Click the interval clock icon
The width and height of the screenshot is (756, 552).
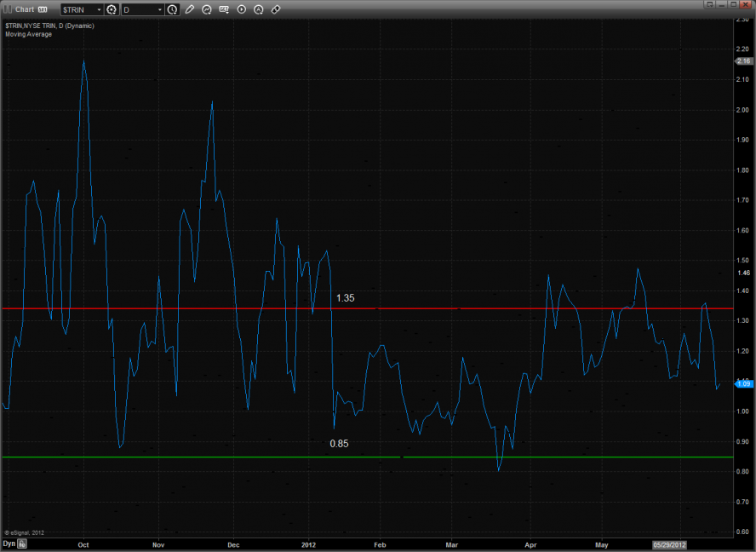pos(173,9)
